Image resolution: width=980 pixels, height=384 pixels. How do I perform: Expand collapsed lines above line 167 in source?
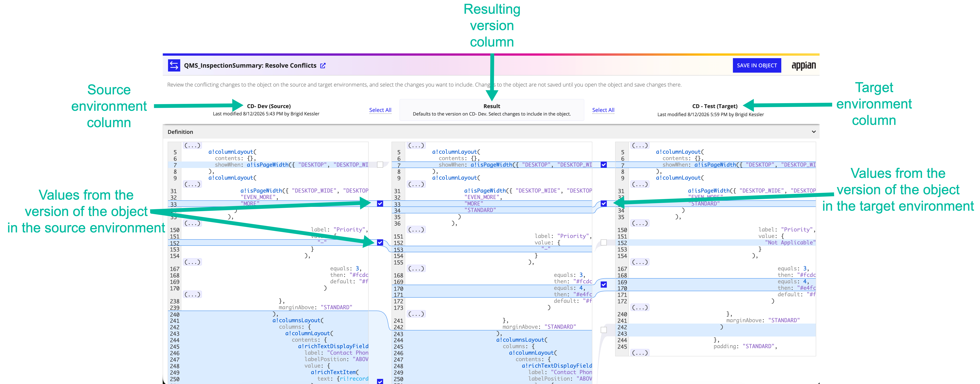pyautogui.click(x=192, y=262)
